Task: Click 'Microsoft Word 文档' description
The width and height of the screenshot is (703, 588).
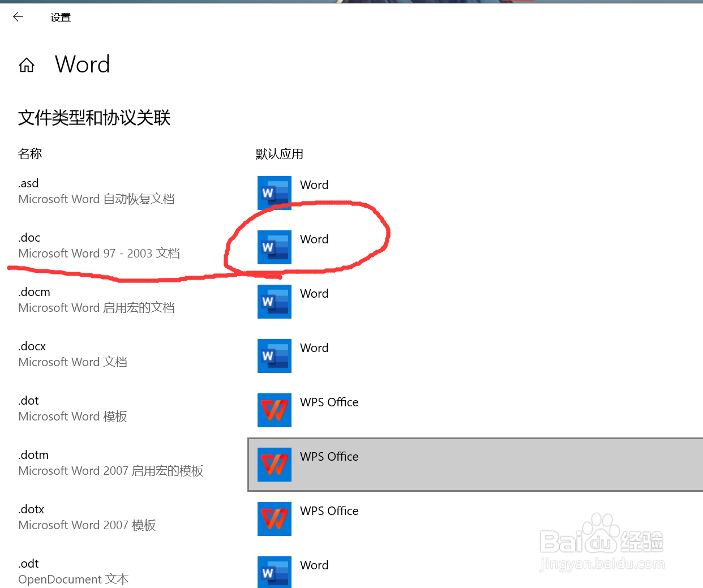Action: pos(72,362)
